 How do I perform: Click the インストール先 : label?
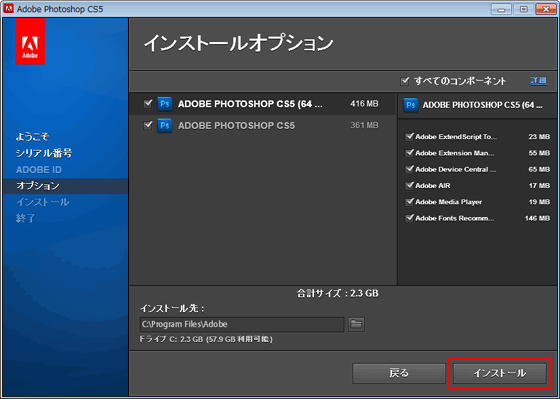point(172,308)
